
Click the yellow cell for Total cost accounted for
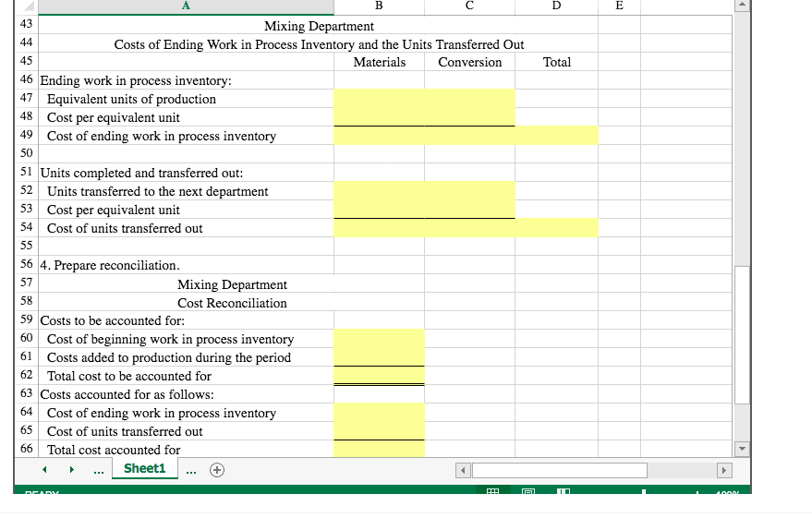[x=379, y=449]
